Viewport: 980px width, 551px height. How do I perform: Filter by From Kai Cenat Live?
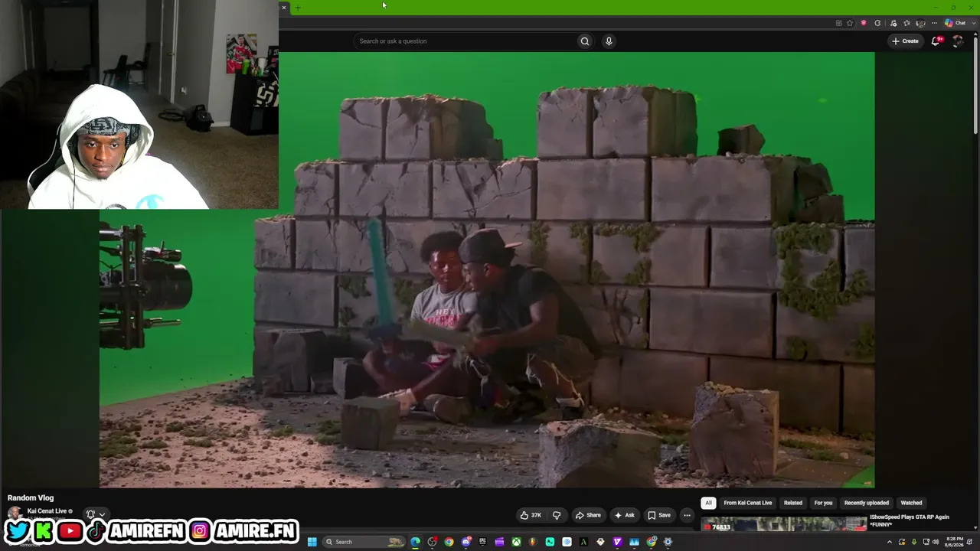click(747, 503)
